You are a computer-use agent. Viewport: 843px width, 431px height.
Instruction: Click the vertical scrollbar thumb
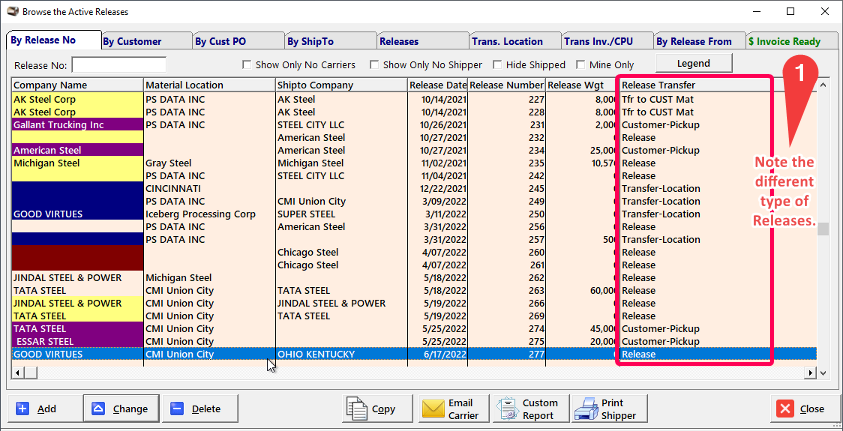(823, 229)
